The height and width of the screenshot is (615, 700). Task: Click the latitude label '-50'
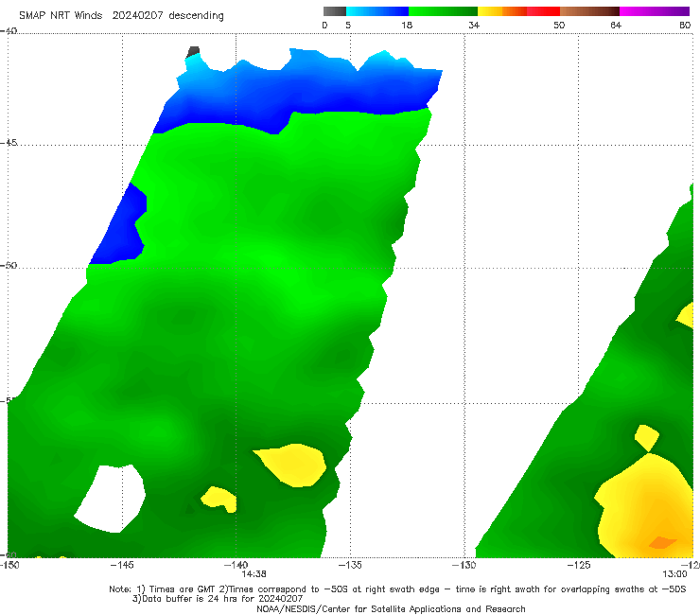[x=9, y=265]
